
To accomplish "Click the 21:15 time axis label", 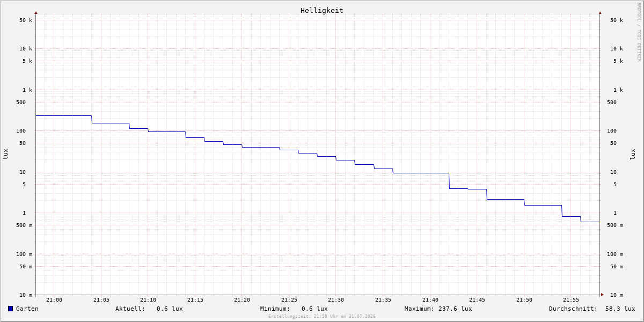I will click(195, 300).
